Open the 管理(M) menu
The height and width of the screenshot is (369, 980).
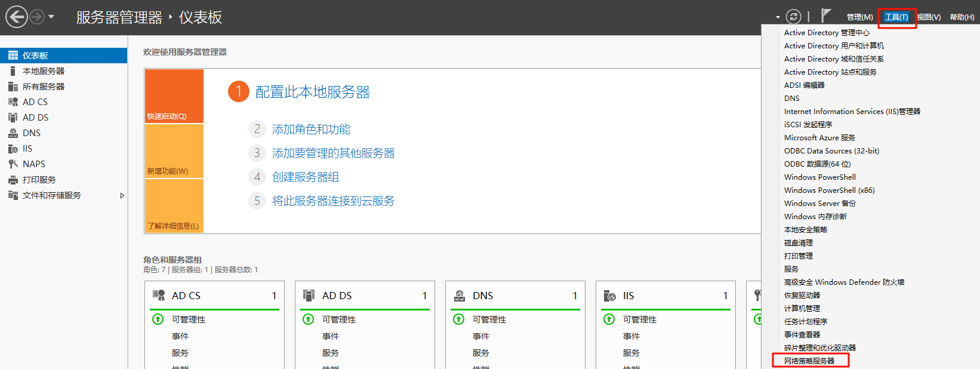coord(859,17)
